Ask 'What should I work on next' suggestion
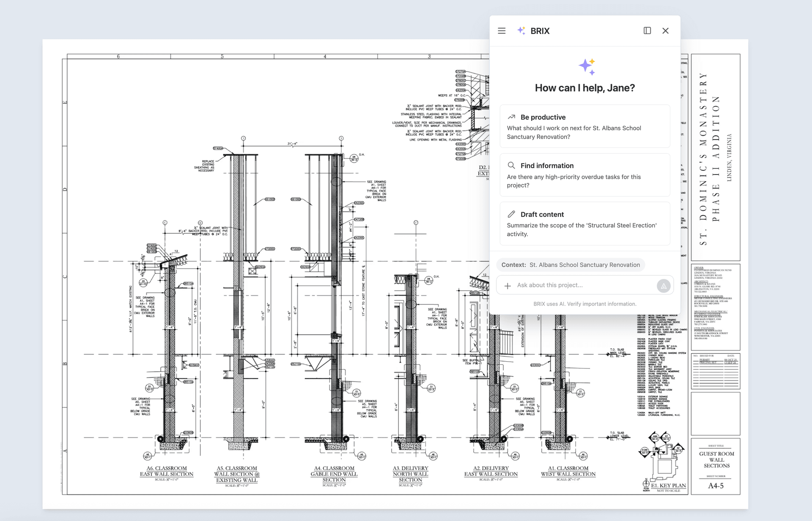This screenshot has width=812, height=521. 585,126
